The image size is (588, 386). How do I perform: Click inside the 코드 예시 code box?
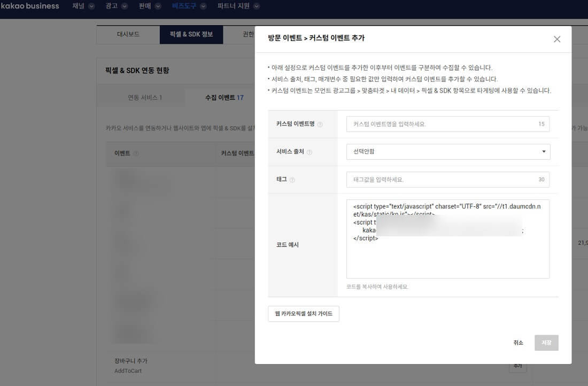click(448, 239)
